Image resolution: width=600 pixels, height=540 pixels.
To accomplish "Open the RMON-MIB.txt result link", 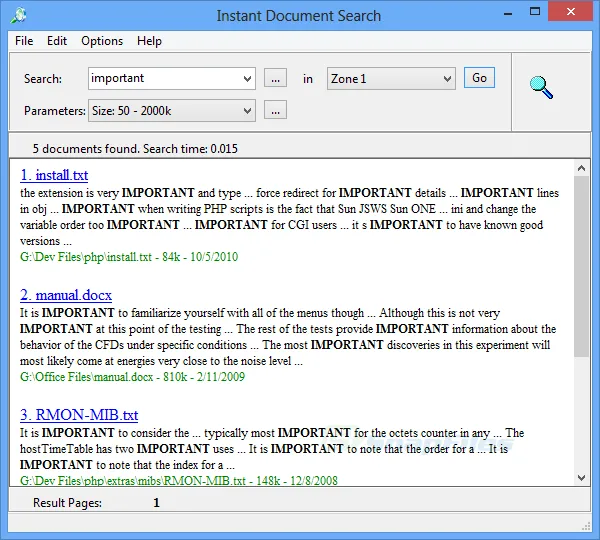I will pos(79,415).
